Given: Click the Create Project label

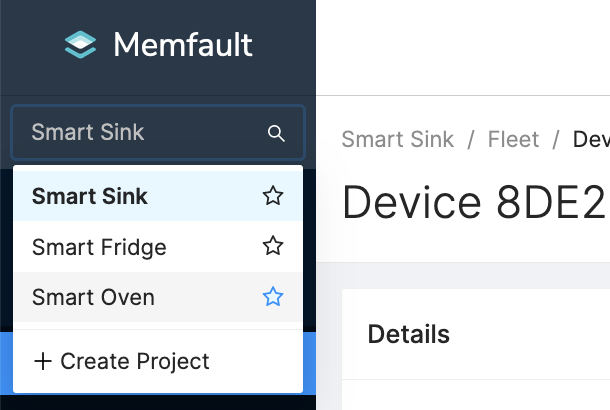Looking at the screenshot, I should (135, 361).
